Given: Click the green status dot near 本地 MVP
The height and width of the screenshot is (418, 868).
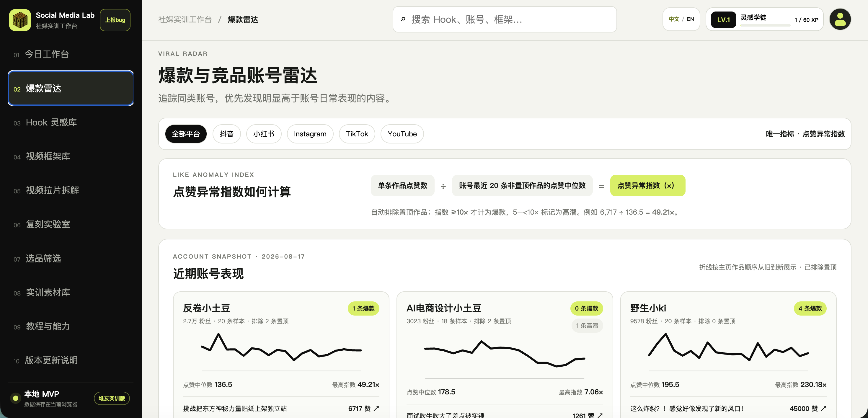Looking at the screenshot, I should click(15, 398).
